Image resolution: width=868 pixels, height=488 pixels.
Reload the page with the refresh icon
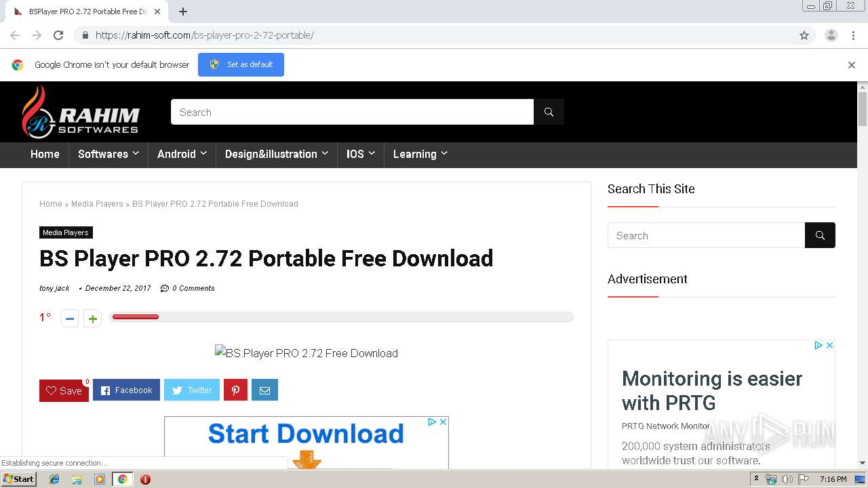click(x=58, y=35)
